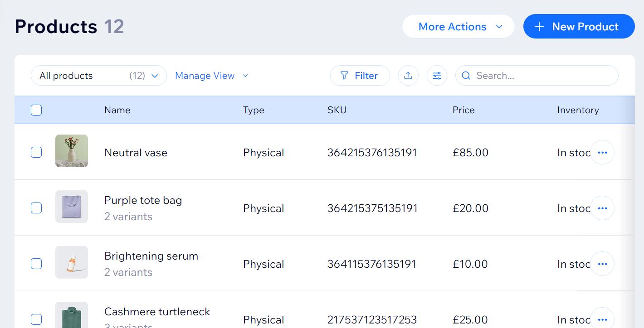Click the Filter funnel icon

(x=344, y=75)
